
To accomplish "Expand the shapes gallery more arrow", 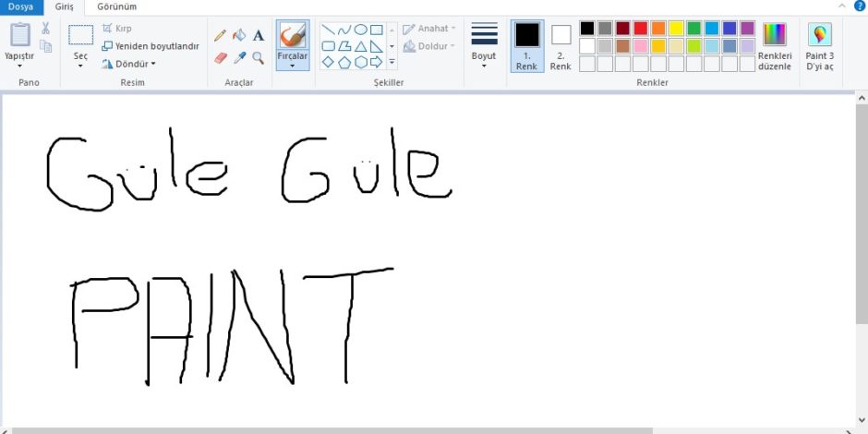I will (x=392, y=62).
